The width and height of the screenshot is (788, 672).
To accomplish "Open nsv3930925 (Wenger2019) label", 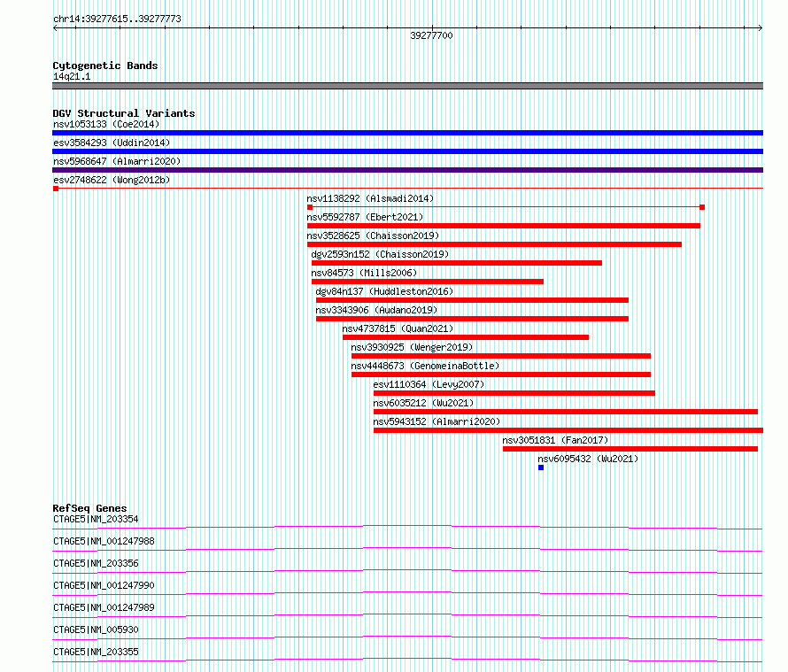I will point(412,347).
